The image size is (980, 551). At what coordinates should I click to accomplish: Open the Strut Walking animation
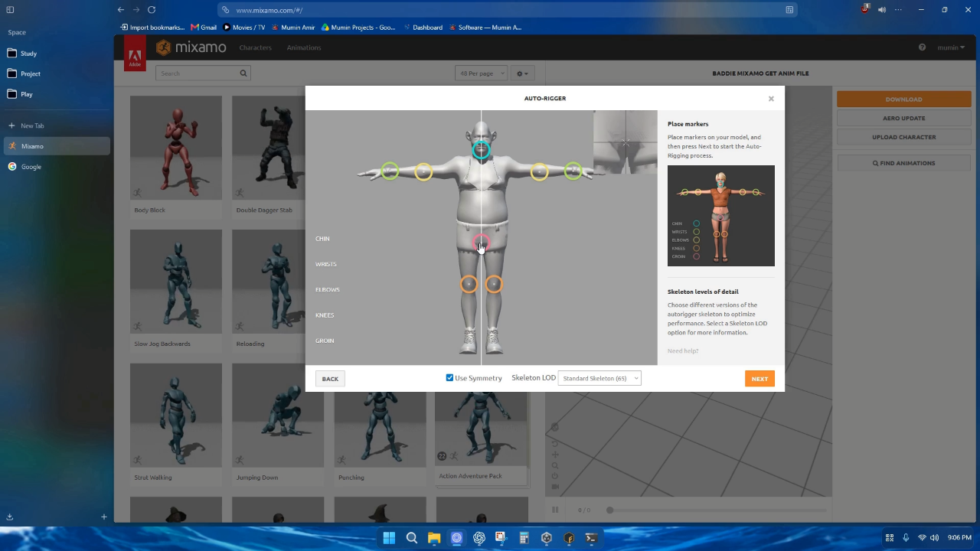[176, 416]
